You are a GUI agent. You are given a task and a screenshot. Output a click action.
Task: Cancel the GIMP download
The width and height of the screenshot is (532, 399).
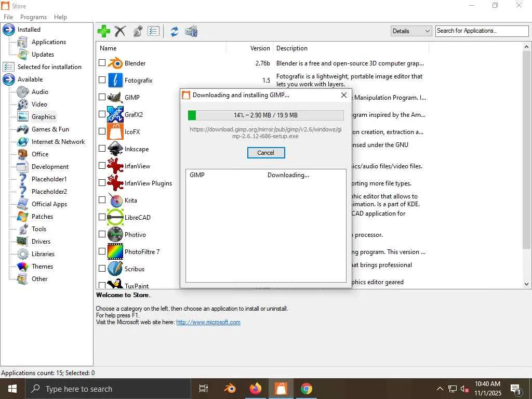click(x=265, y=153)
